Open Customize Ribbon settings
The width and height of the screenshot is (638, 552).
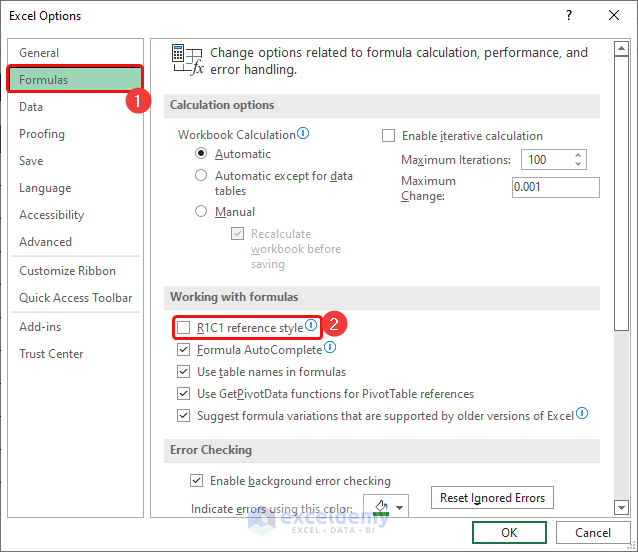76,271
